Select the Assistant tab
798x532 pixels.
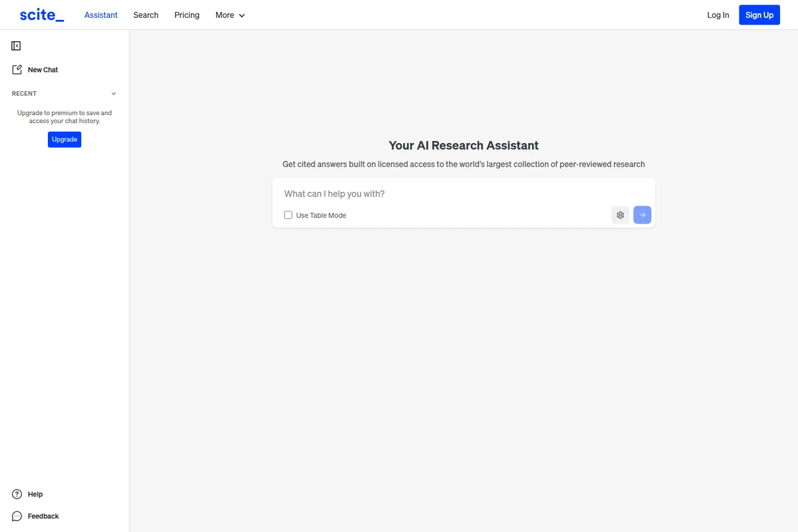[x=100, y=15]
